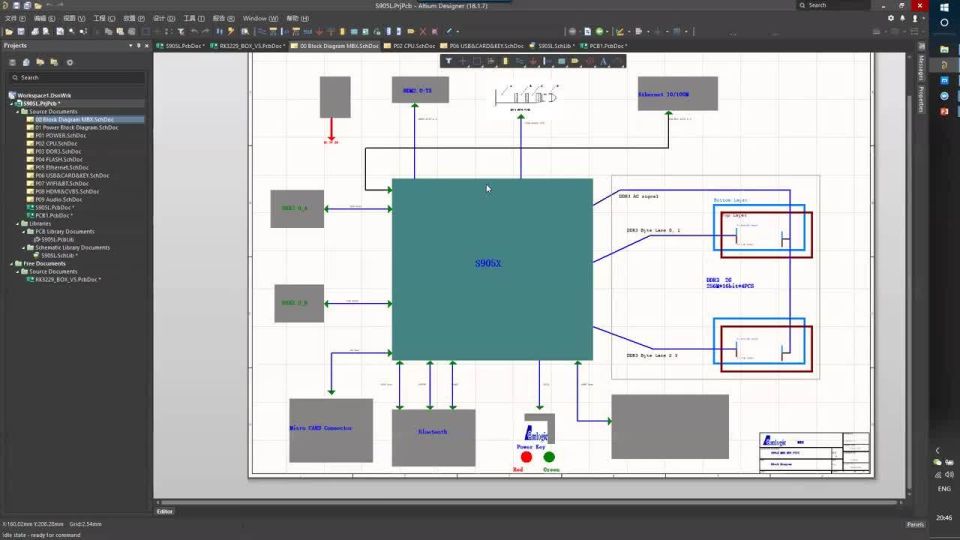Collapse PCB Library Documents folder
960x540 pixels.
tap(24, 231)
